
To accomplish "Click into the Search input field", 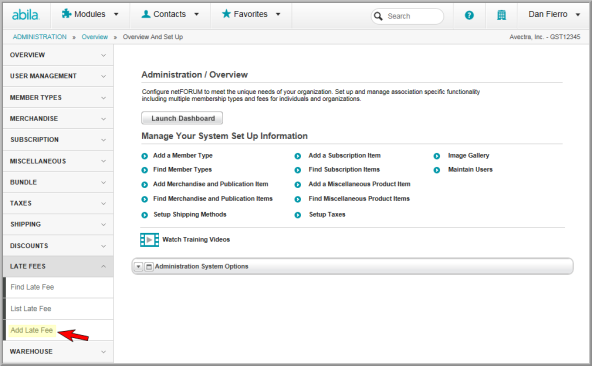I will pos(413,16).
